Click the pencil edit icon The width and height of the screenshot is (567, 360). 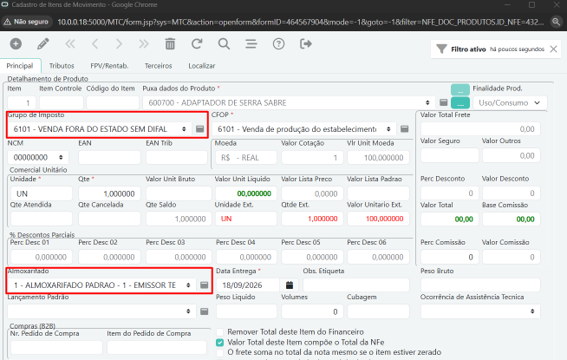click(43, 44)
